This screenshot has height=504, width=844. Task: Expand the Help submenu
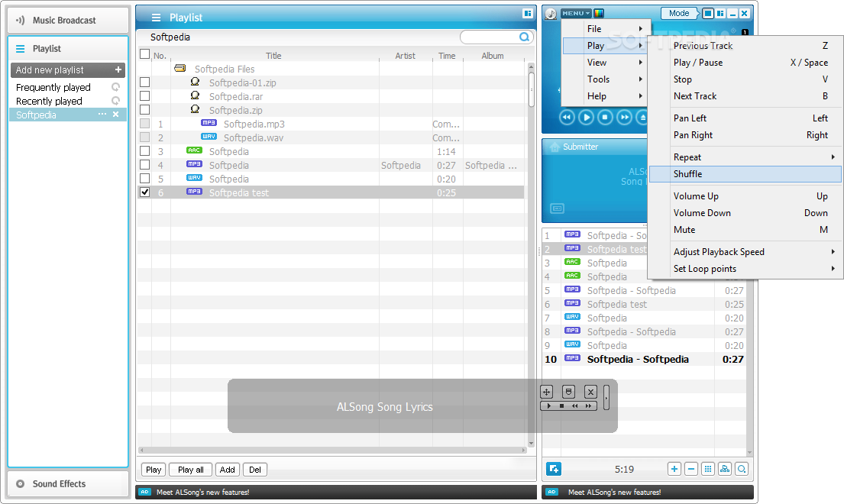[606, 95]
